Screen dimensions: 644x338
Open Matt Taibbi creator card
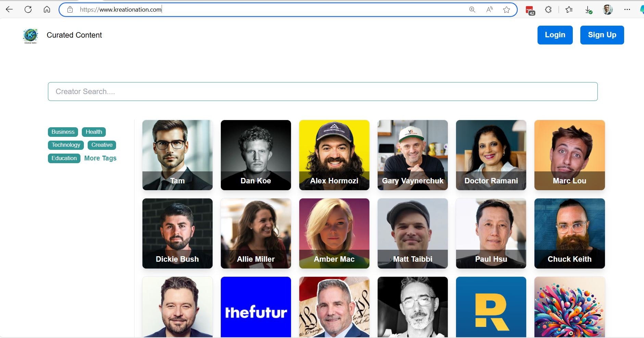(413, 233)
